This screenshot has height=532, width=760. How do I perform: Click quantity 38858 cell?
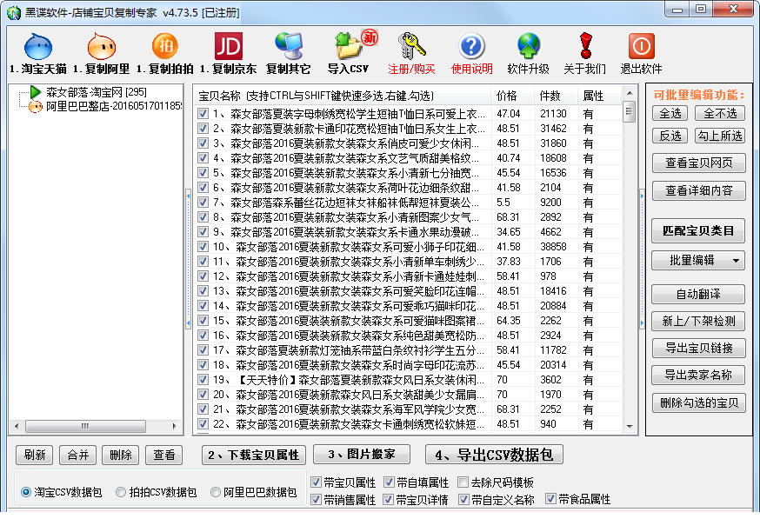[553, 247]
